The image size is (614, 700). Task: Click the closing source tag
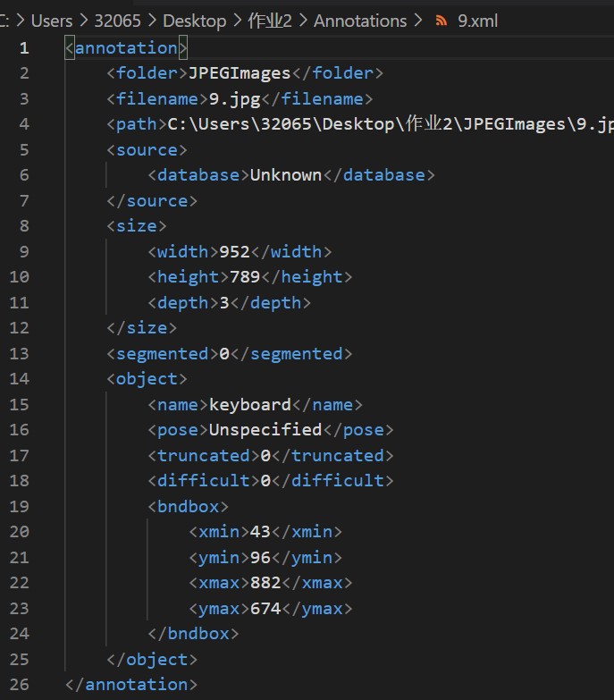[x=152, y=200]
